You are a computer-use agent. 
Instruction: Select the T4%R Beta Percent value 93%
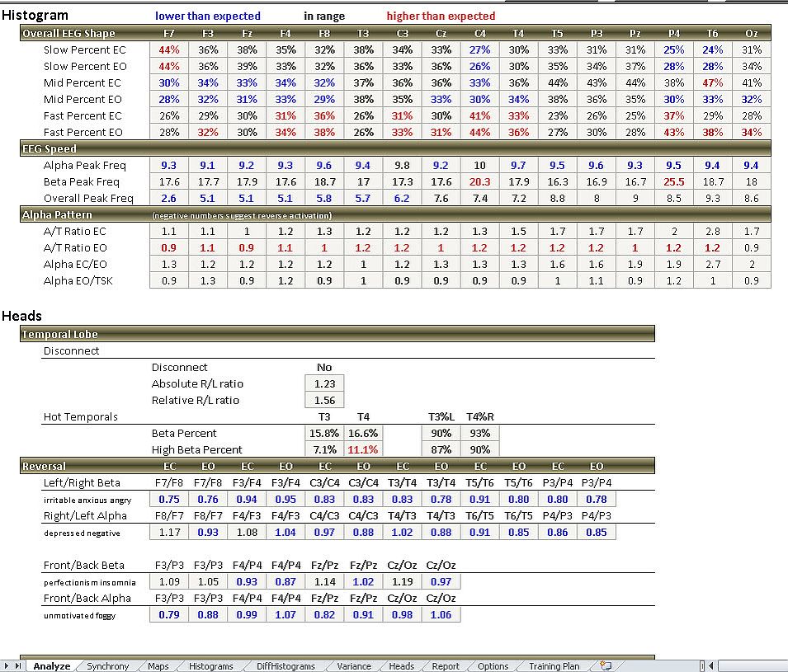[479, 434]
